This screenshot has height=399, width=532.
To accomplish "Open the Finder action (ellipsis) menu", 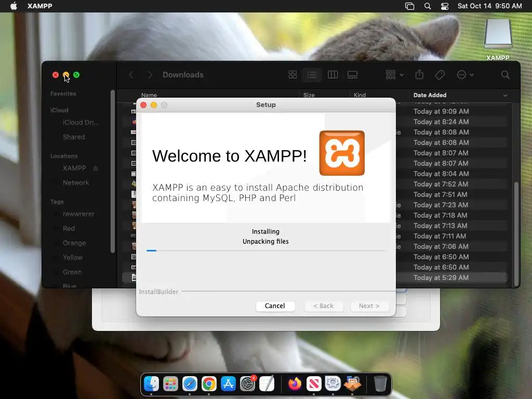I will (x=465, y=75).
